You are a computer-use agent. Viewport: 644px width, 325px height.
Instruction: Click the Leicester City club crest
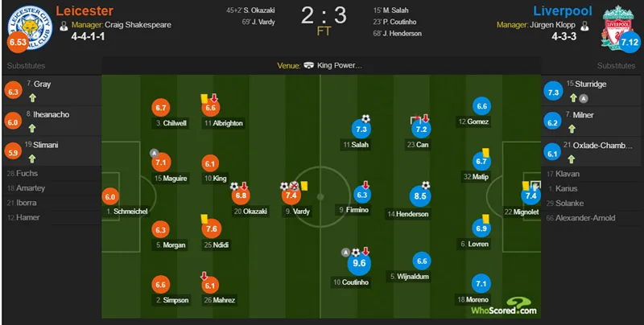[x=31, y=27]
